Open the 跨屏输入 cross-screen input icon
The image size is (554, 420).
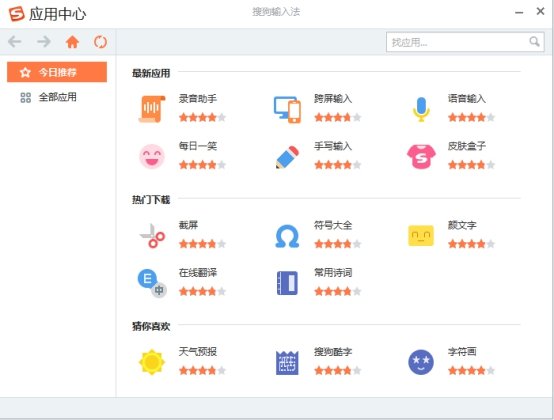coord(287,110)
